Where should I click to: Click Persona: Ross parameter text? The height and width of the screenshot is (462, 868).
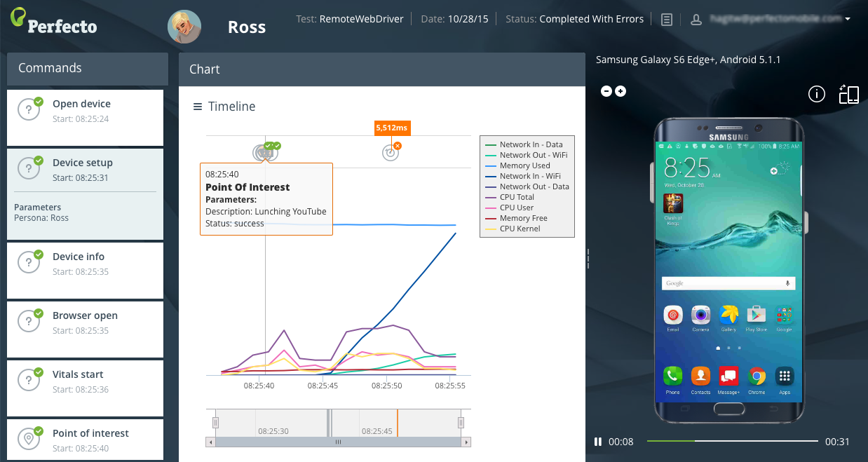pyautogui.click(x=41, y=218)
